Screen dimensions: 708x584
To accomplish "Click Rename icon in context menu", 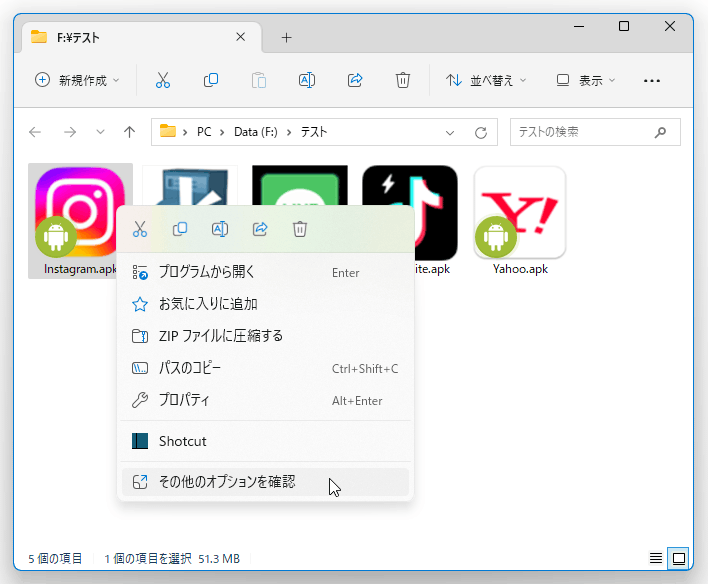I will [220, 229].
